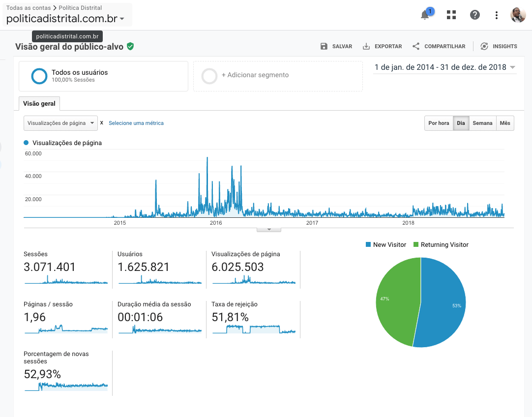Image resolution: width=532 pixels, height=417 pixels.
Task: Click the green verified shield icon
Action: click(x=130, y=46)
